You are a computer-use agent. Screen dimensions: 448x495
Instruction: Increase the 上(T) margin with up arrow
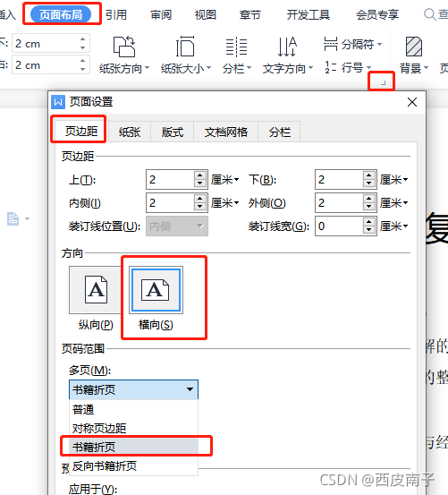(x=200, y=175)
